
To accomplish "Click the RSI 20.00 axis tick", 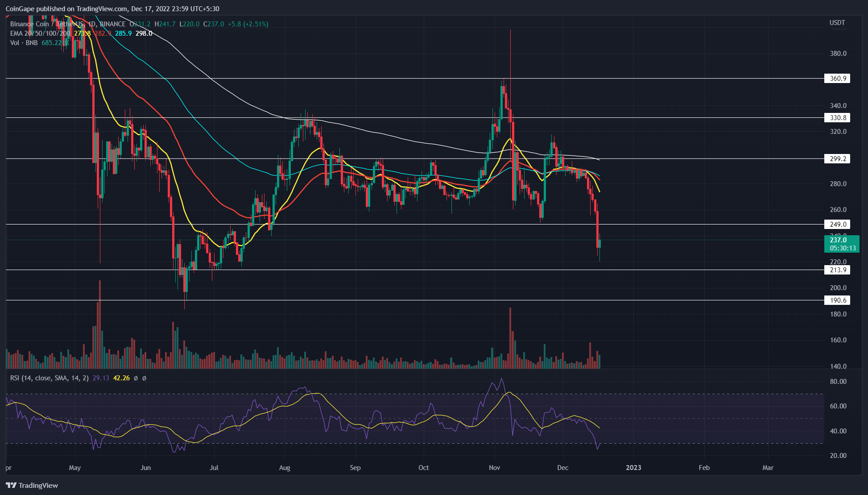I will click(838, 456).
